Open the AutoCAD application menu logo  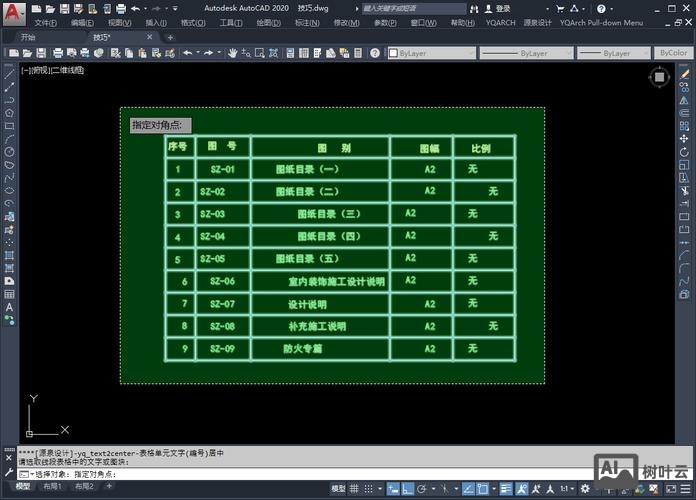tap(12, 12)
